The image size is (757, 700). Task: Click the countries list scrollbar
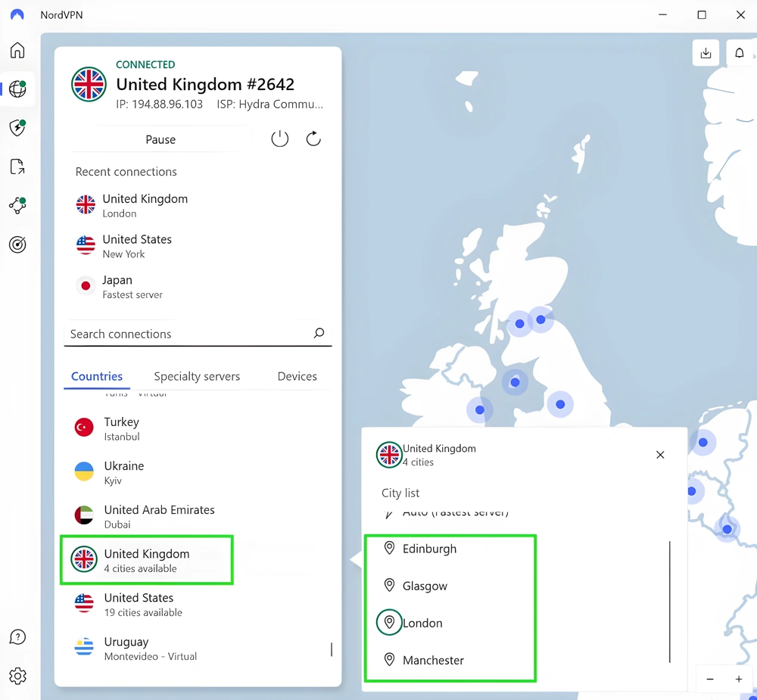click(332, 649)
